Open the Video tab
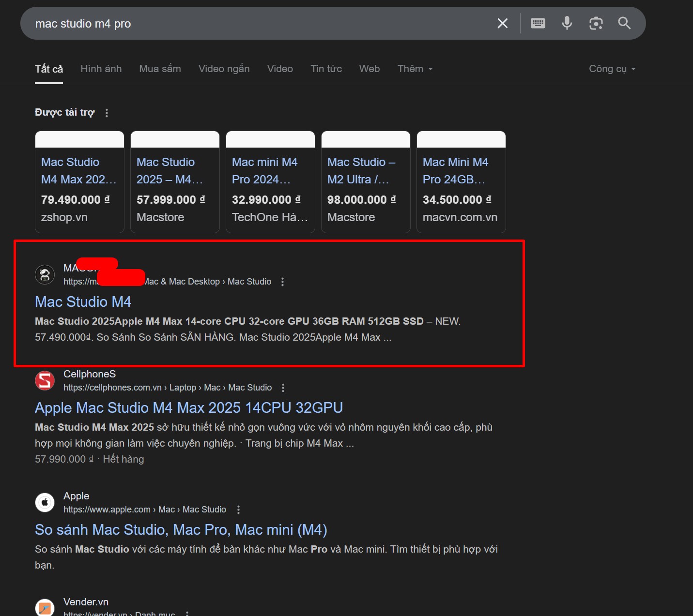693x616 pixels. [x=280, y=69]
